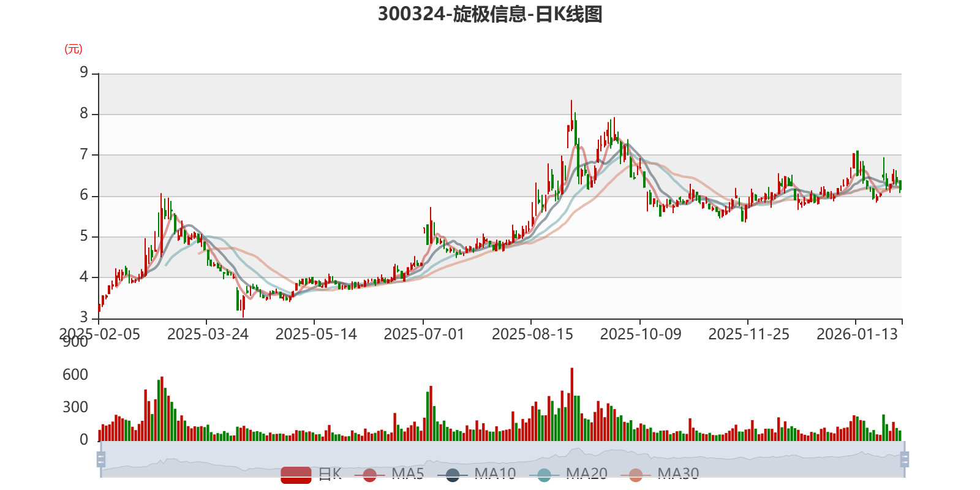980x490 pixels.
Task: Click the (元) unit label
Action: coord(73,49)
